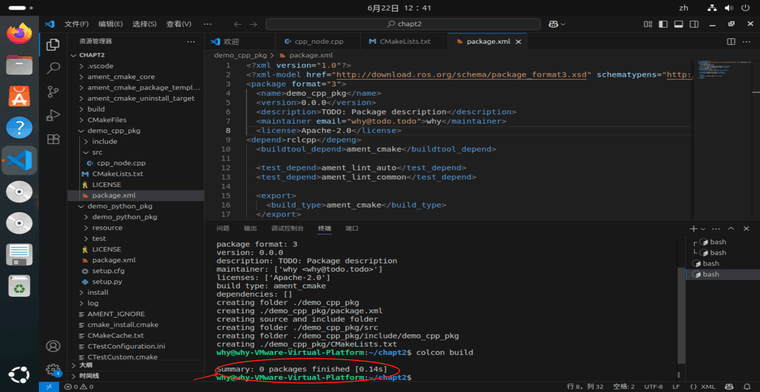
Task: Change encoding via UTF-8 status item
Action: tap(653, 387)
